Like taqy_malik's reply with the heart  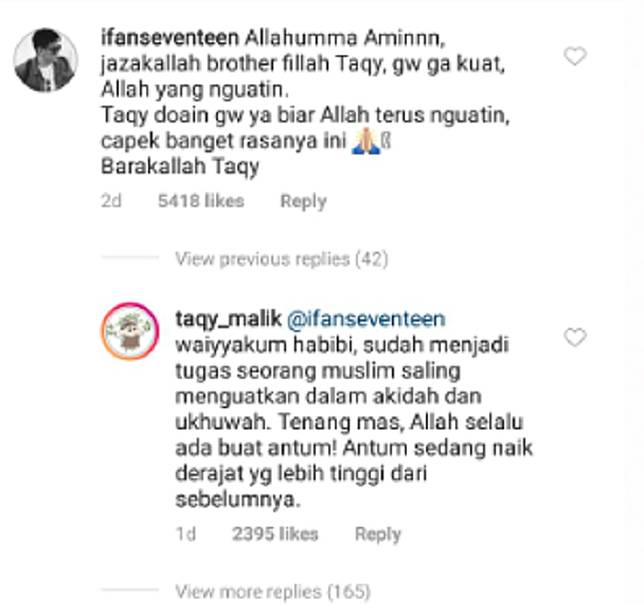[x=575, y=337]
